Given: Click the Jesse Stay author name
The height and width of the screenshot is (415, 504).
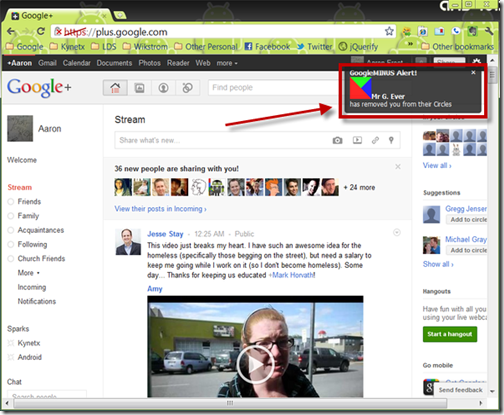Looking at the screenshot, I should 165,234.
